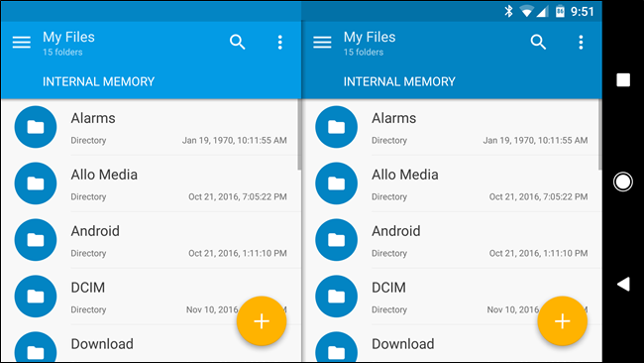
Task: Tap search icon in right pane
Action: 538,42
